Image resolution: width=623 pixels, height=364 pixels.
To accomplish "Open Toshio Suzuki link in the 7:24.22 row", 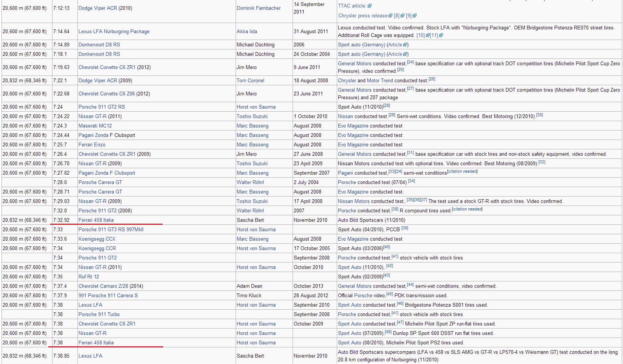I will [252, 116].
